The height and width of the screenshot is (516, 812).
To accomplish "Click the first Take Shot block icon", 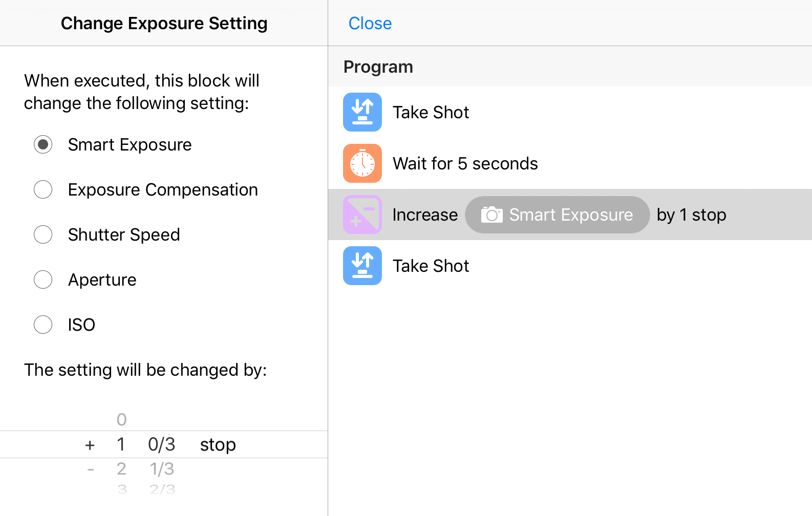I will (362, 112).
